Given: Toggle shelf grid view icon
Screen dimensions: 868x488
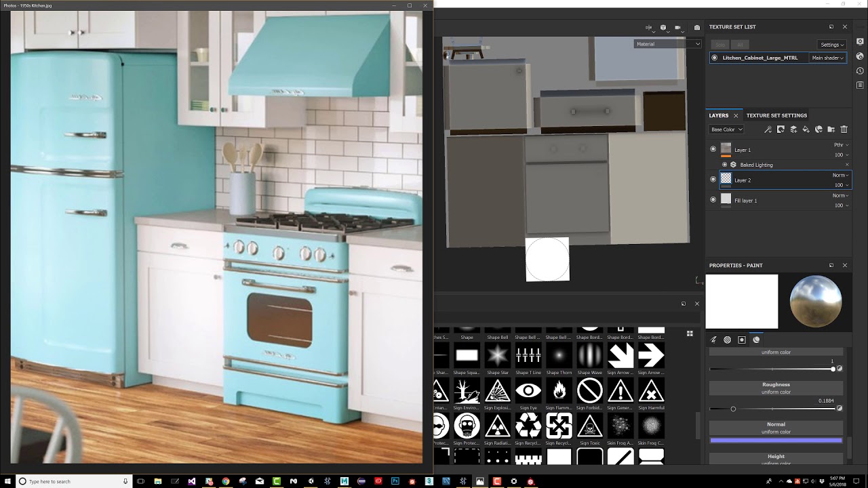Looking at the screenshot, I should [690, 333].
